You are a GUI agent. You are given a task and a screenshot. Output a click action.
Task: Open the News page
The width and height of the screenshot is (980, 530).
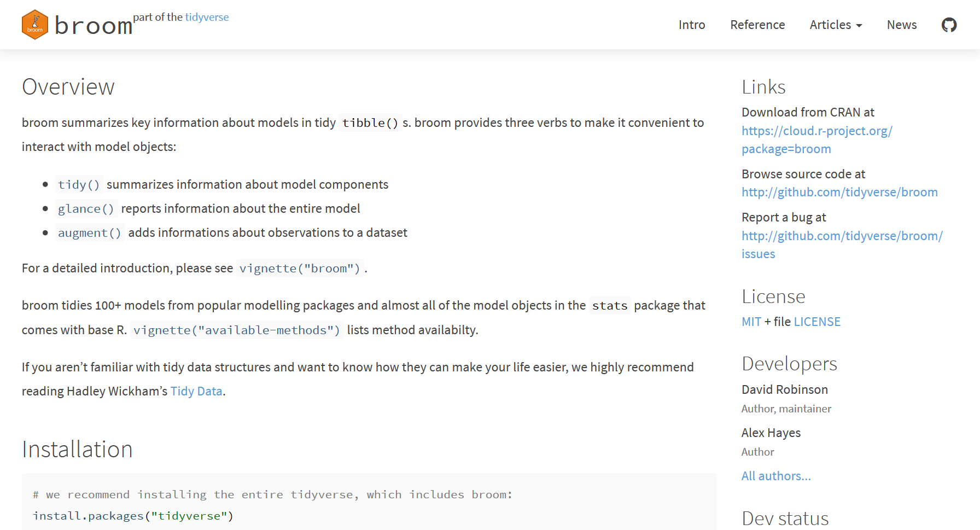point(902,25)
